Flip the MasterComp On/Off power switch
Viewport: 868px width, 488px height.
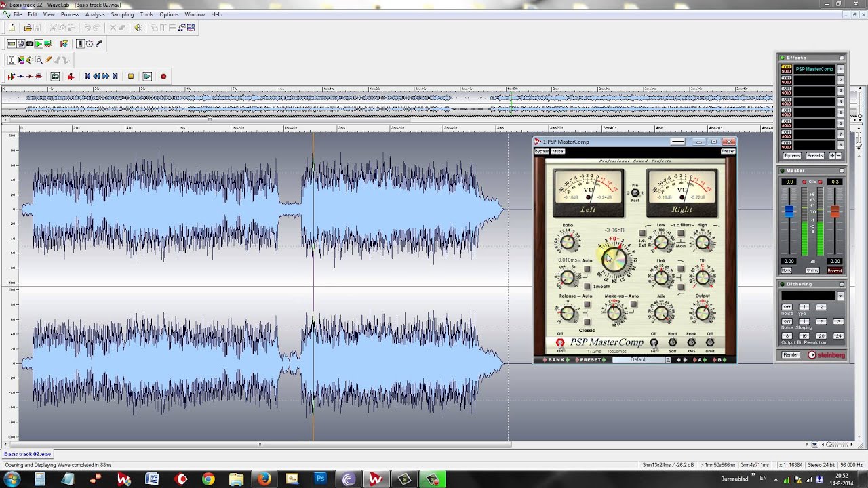[x=560, y=343]
